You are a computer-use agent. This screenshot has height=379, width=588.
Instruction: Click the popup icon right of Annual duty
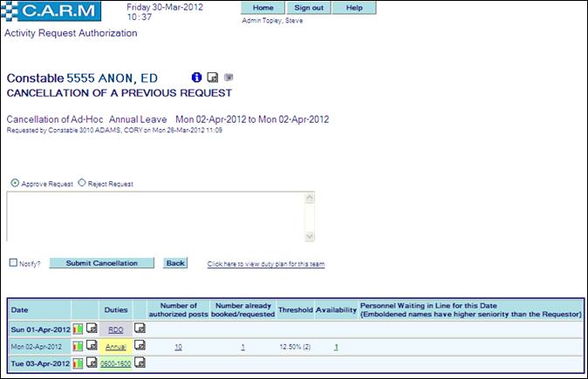pyautogui.click(x=140, y=346)
